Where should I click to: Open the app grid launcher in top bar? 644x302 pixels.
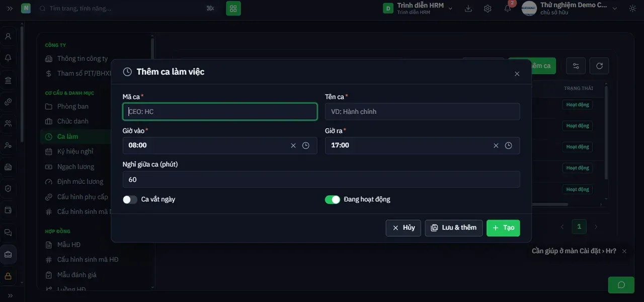233,9
